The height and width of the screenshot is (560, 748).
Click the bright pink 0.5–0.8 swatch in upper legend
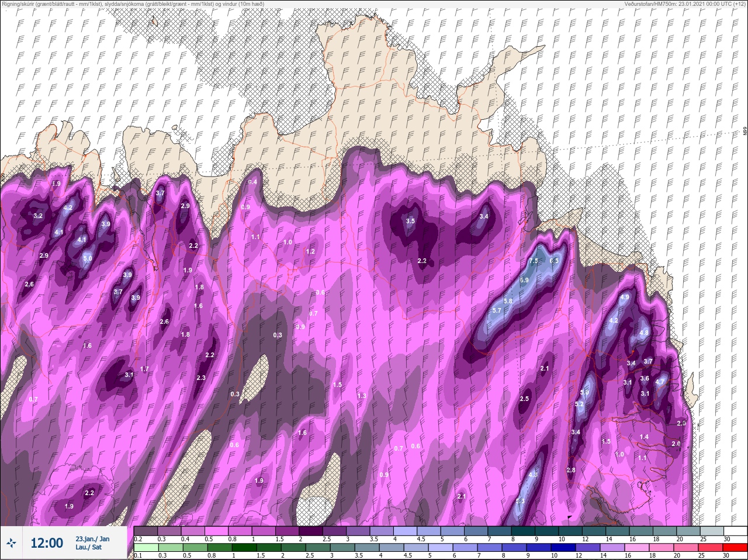pos(217,531)
